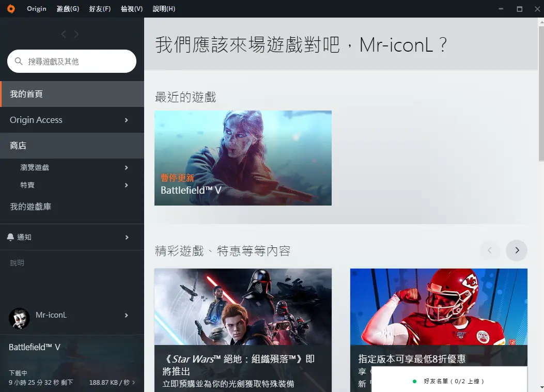Click inside the 搜尋遊戲及其他 search field

tap(72, 61)
